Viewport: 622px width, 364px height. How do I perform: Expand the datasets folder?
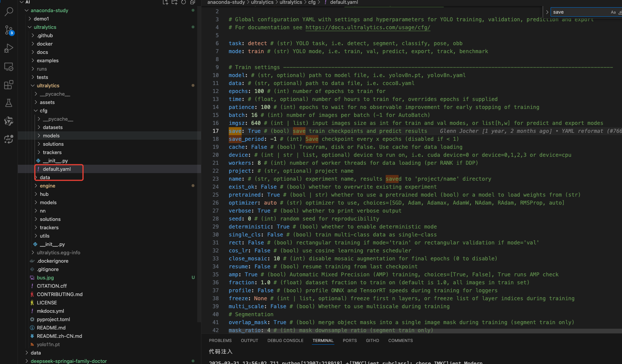[52, 128]
